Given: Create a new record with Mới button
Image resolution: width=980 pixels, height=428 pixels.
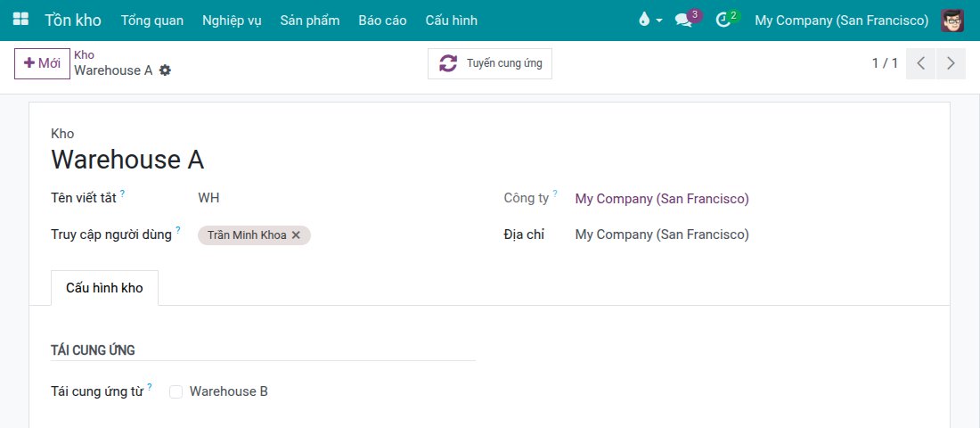Looking at the screenshot, I should [42, 63].
